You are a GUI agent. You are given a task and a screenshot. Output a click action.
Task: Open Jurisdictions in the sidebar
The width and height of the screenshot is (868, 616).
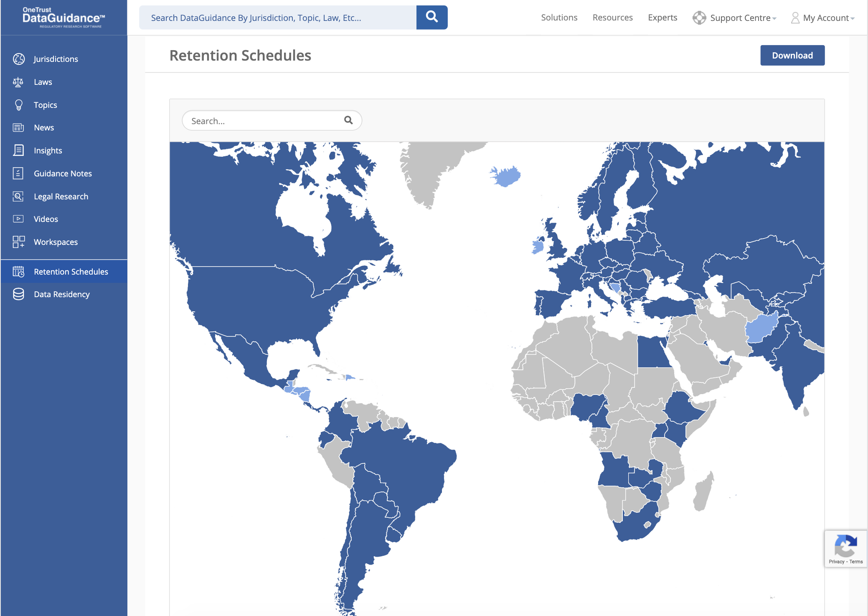click(64, 59)
